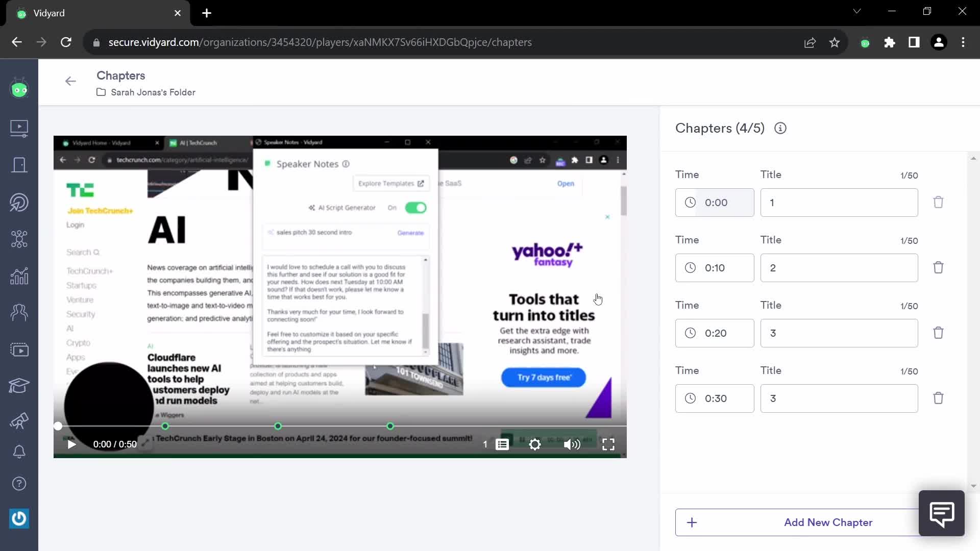
Task: Open the rocket launch sidebar icon
Action: (x=19, y=421)
